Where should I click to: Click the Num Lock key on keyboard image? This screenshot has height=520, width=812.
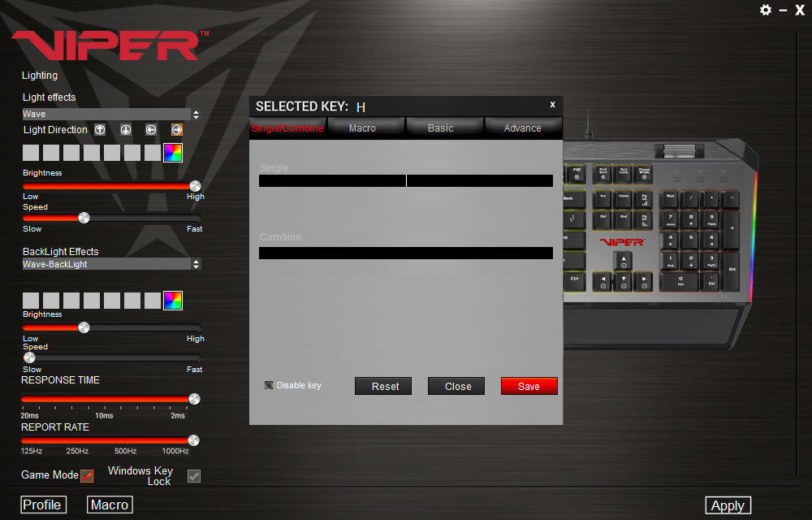(670, 199)
